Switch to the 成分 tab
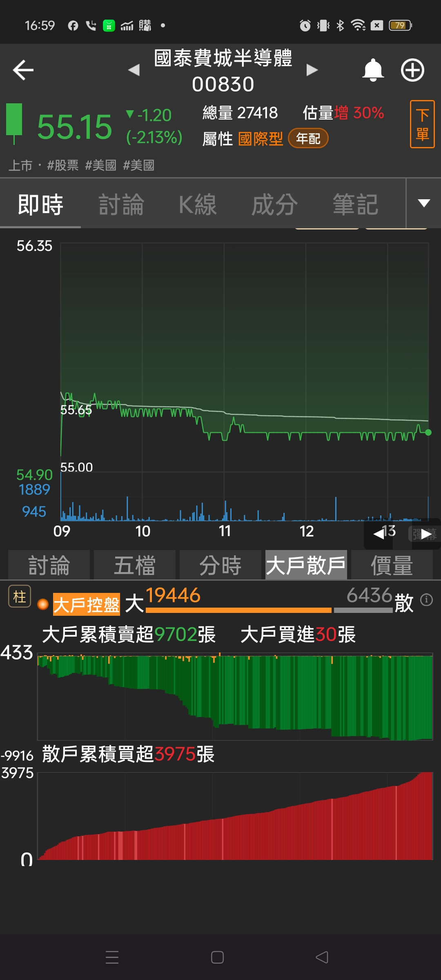The width and height of the screenshot is (441, 980). tap(274, 204)
